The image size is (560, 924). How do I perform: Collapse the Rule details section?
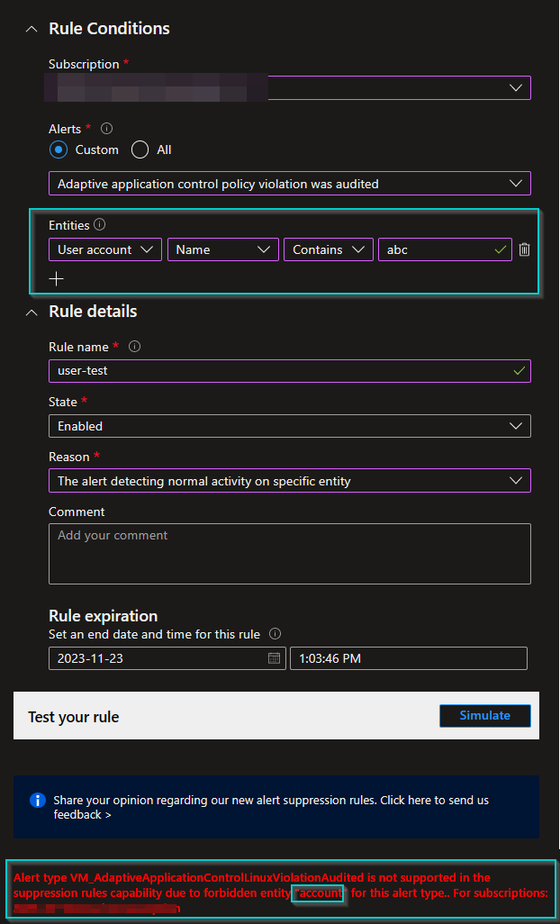pyautogui.click(x=32, y=311)
